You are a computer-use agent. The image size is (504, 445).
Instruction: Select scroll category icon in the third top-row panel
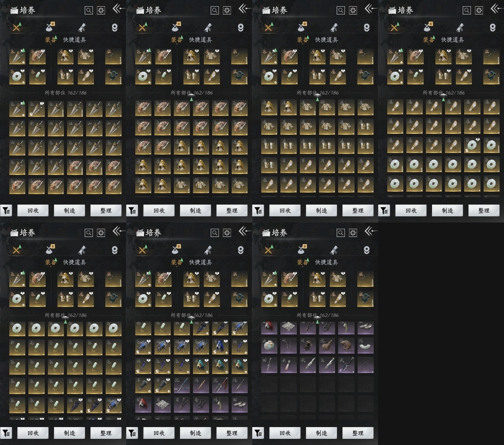point(334,28)
